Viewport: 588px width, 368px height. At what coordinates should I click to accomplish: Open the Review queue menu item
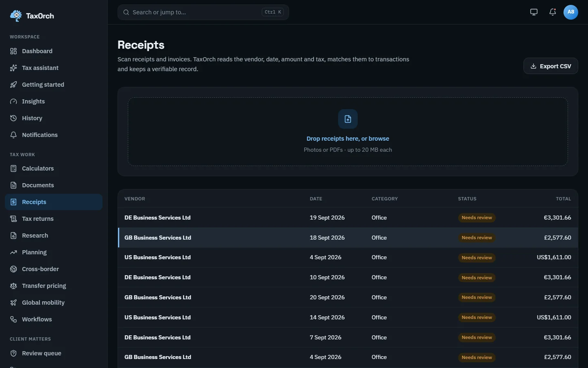tap(54, 353)
